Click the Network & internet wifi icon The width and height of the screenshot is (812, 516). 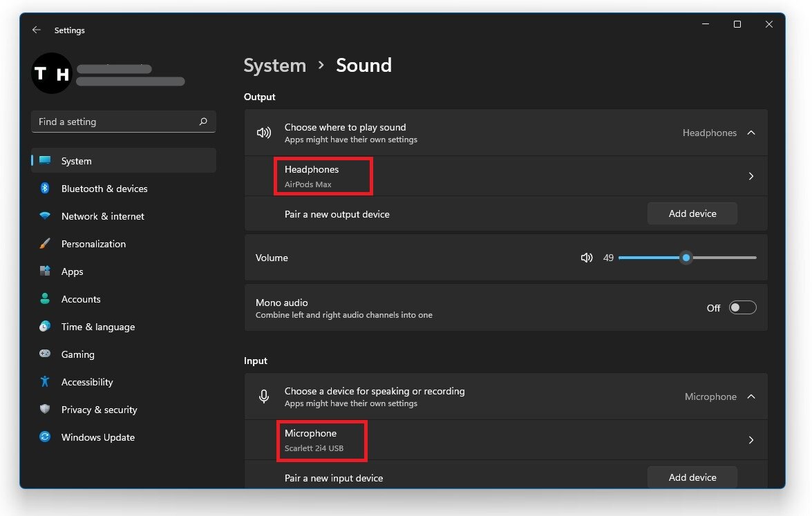(x=45, y=216)
